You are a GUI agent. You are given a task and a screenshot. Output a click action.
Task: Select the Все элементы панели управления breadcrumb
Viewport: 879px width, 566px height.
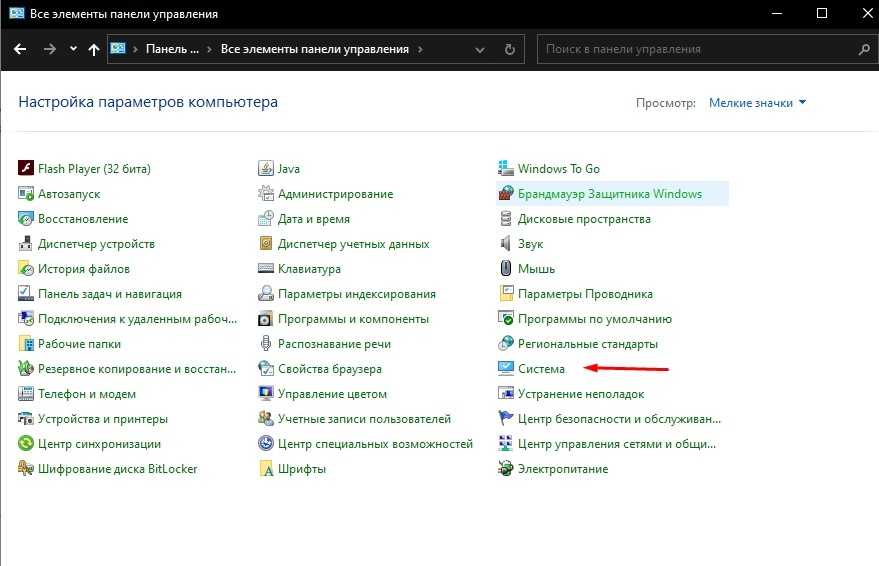coord(314,49)
